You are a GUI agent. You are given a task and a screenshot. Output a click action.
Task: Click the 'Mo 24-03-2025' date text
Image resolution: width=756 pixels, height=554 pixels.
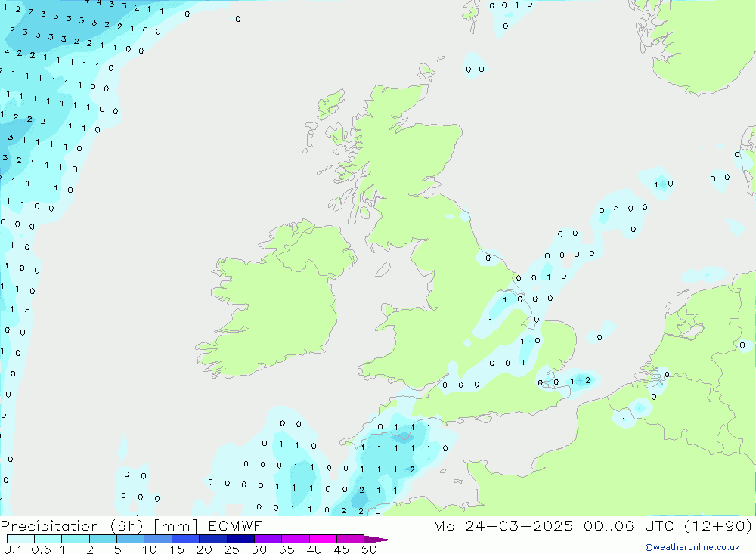(503, 525)
